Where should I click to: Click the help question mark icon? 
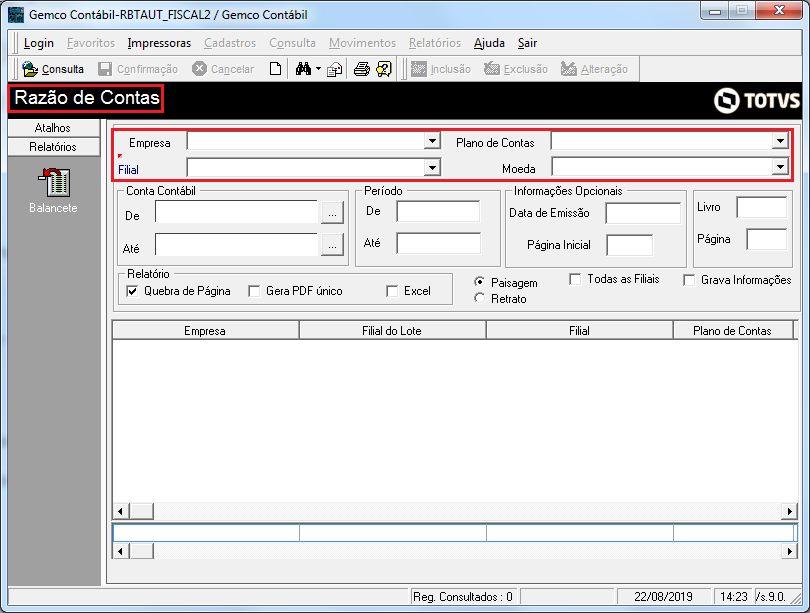point(384,69)
